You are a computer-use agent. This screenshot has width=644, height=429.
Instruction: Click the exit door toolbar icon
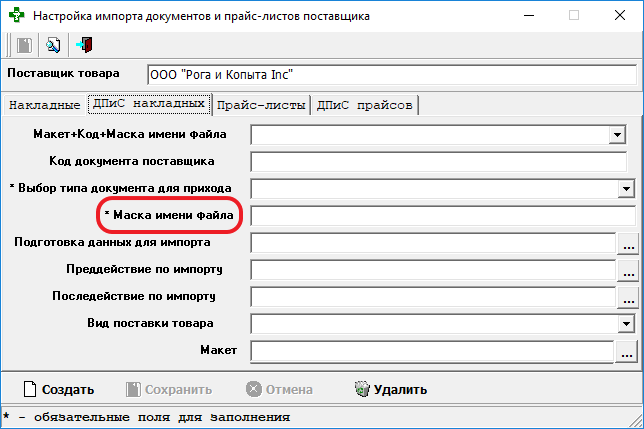[x=84, y=45]
